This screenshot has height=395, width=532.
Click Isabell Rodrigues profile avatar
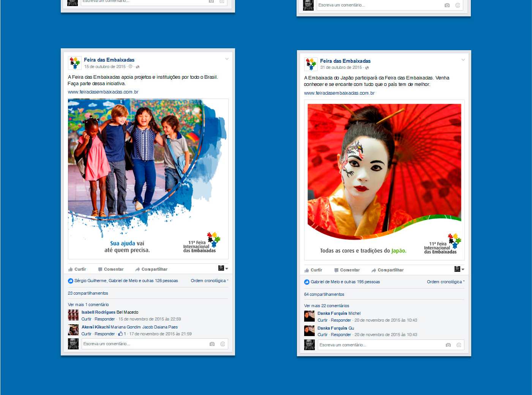pyautogui.click(x=73, y=315)
